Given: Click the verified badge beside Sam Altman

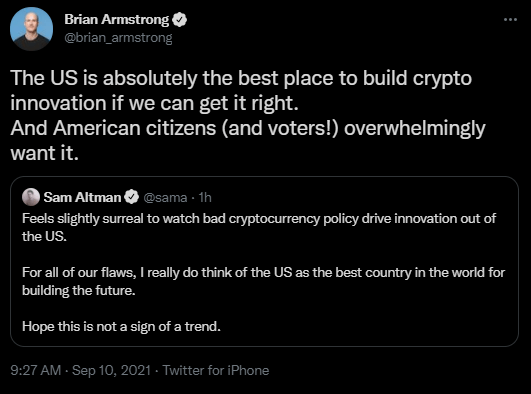Looking at the screenshot, I should (131, 197).
